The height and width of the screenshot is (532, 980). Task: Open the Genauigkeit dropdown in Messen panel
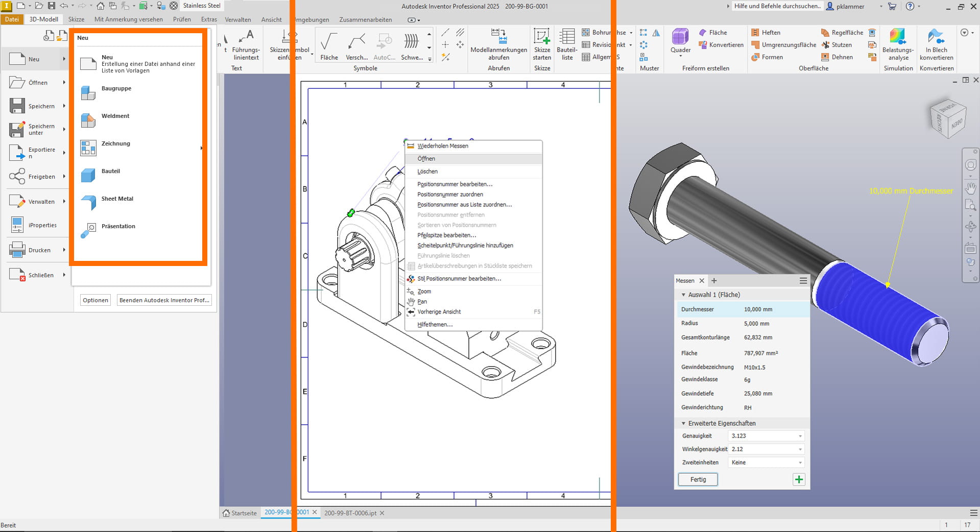(800, 436)
